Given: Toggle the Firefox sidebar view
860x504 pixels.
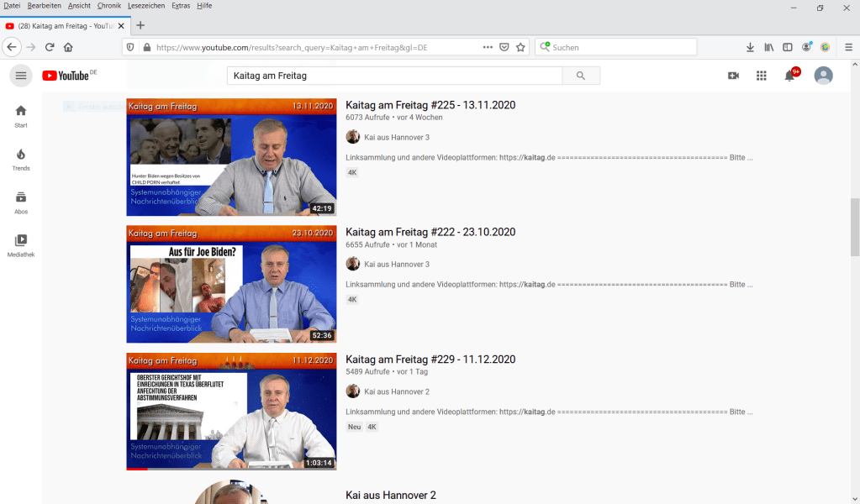Looking at the screenshot, I should pos(788,47).
